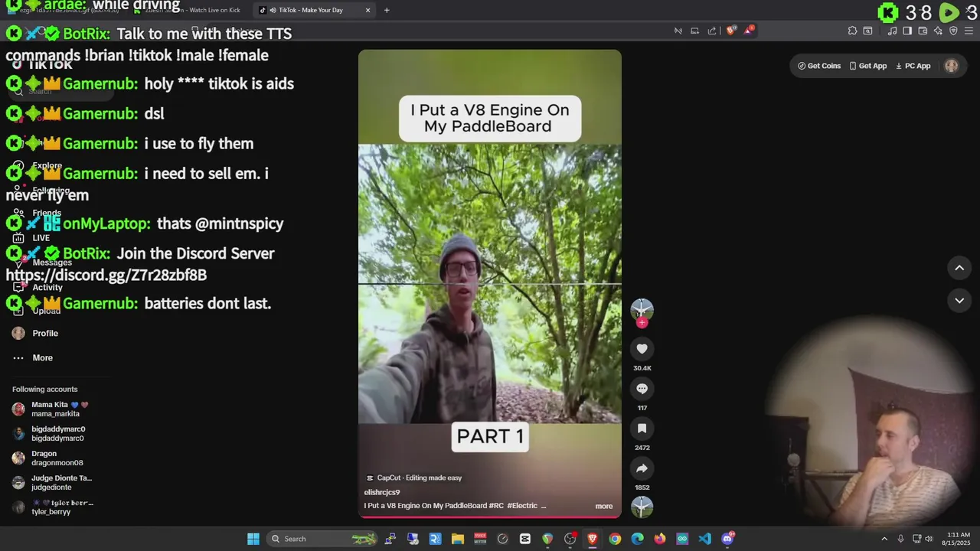Viewport: 980px width, 551px height.
Task: Expand the video caption with 'more'
Action: 604,506
